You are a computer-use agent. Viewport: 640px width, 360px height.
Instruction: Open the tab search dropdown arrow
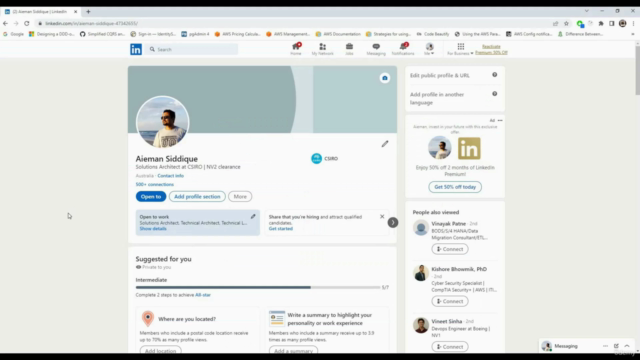[587, 11]
